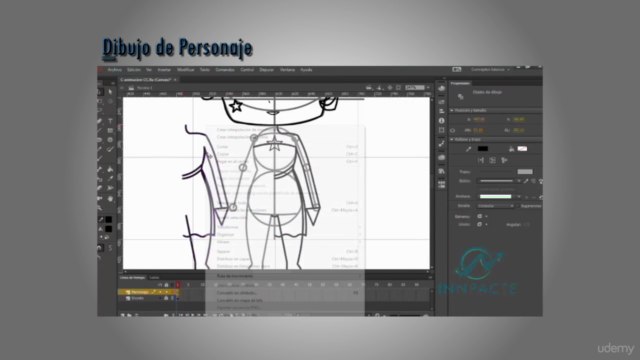640x360 pixels.
Task: Open the Edición menu
Action: click(x=133, y=70)
